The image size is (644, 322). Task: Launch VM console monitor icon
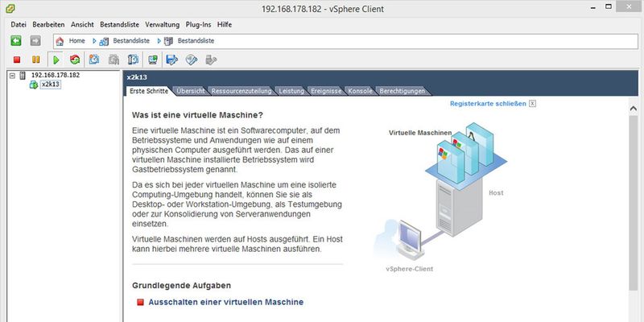[153, 60]
